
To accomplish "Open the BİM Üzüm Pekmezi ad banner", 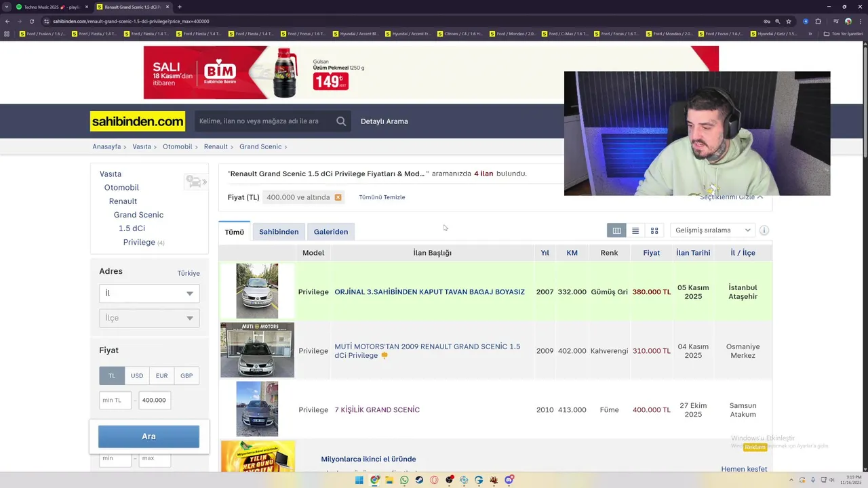I will point(431,73).
